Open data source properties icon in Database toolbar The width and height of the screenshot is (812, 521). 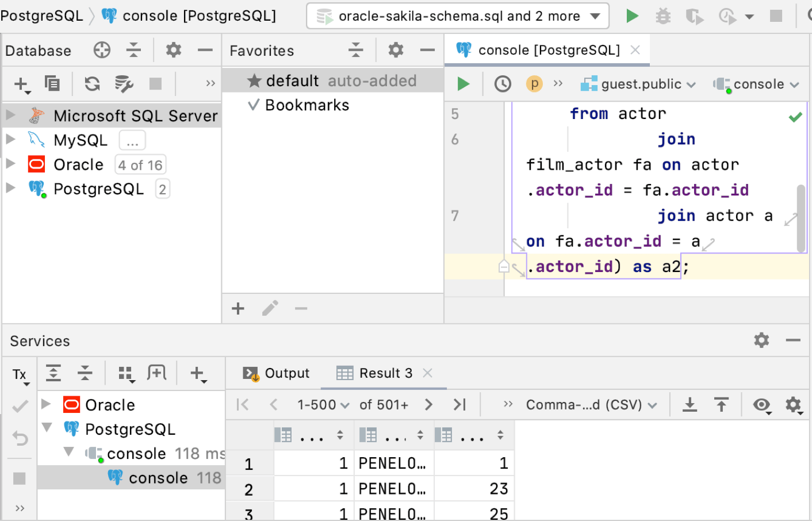(124, 84)
